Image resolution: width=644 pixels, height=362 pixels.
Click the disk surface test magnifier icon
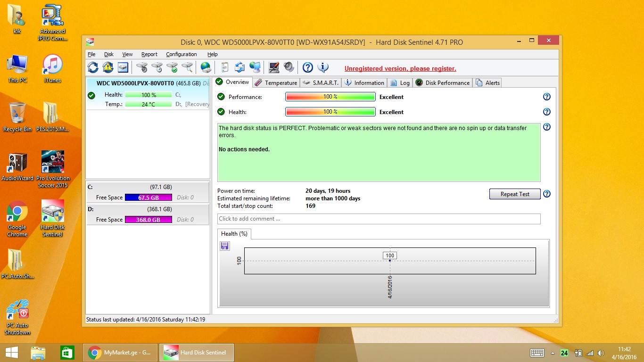click(187, 67)
